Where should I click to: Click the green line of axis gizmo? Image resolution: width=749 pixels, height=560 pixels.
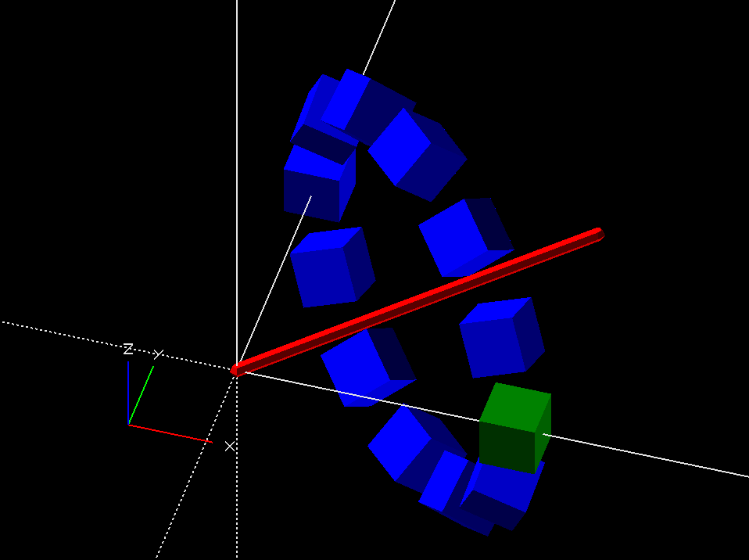coord(141,395)
